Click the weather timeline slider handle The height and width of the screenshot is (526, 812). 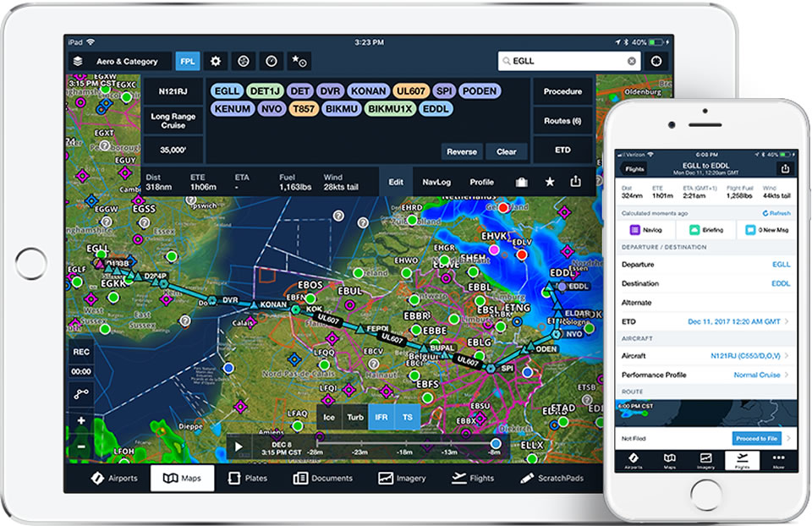[x=496, y=443]
